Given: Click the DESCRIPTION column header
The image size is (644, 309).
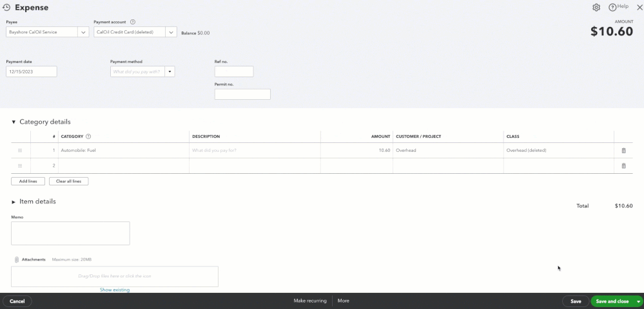Looking at the screenshot, I should (206, 136).
